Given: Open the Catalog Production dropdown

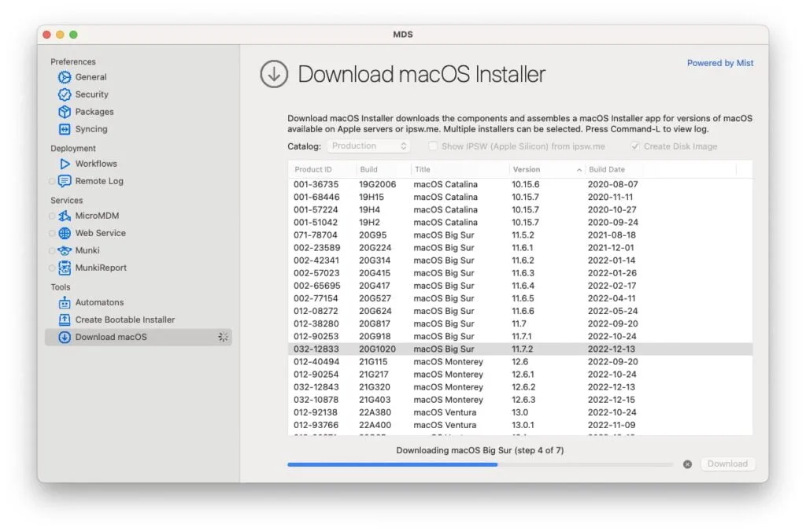Looking at the screenshot, I should click(368, 146).
